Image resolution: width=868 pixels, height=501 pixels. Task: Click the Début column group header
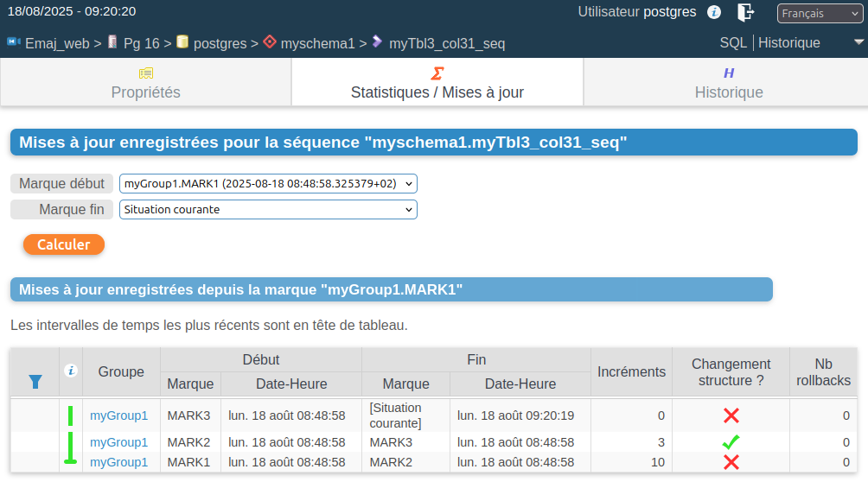[x=261, y=359]
